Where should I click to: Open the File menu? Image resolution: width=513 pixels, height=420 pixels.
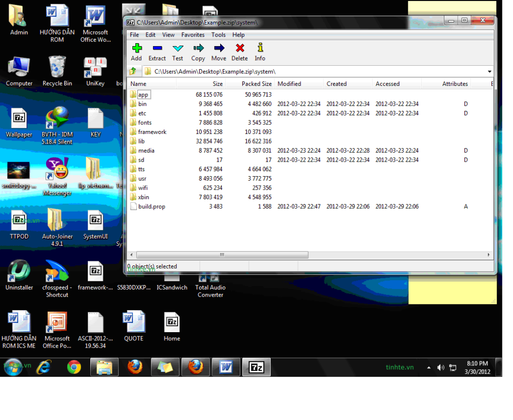tap(134, 35)
